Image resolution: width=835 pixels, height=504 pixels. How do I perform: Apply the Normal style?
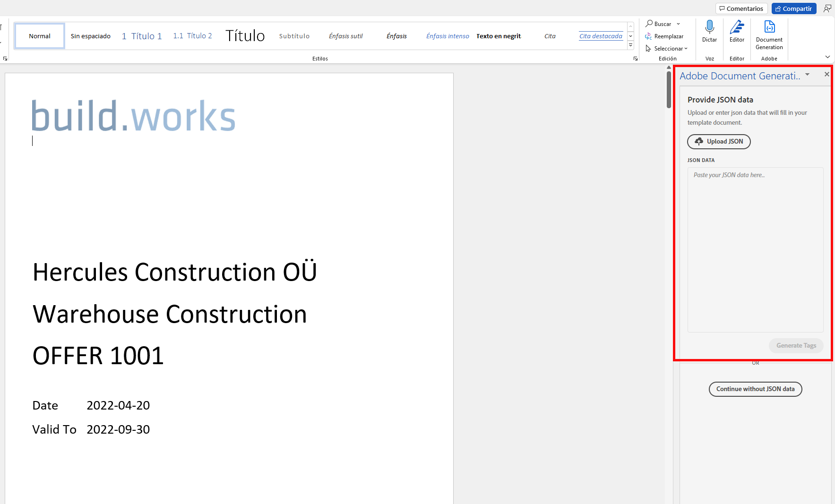click(40, 36)
